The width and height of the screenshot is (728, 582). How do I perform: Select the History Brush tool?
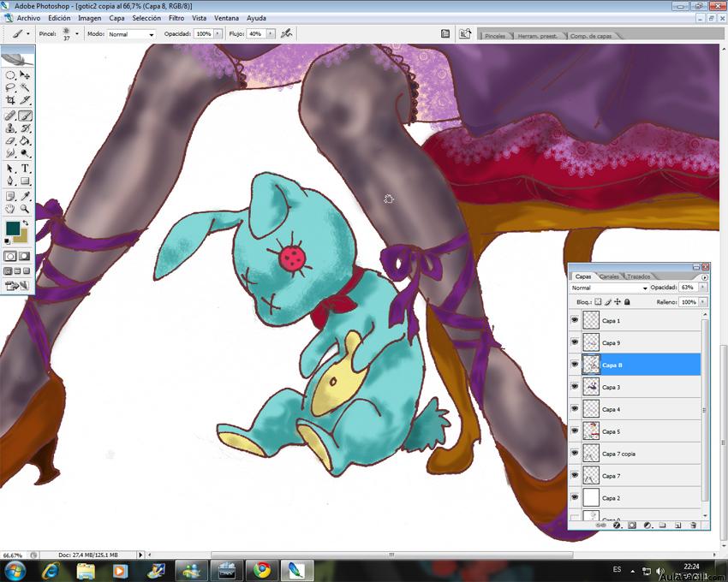coord(25,128)
